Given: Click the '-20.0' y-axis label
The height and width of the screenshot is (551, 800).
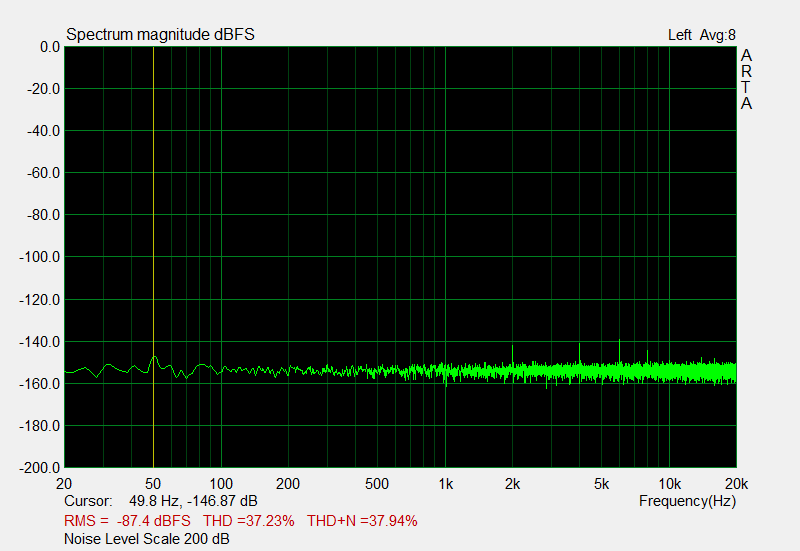Looking at the screenshot, I should pos(43,89).
